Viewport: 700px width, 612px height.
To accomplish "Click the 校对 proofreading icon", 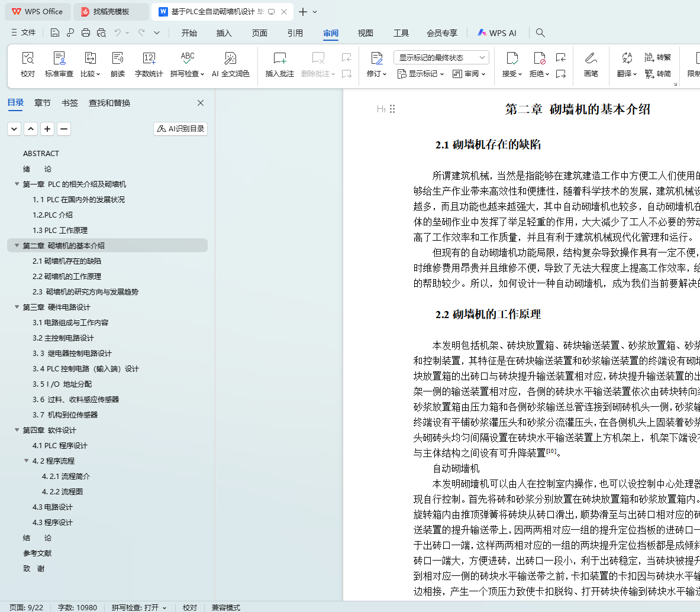I will [x=28, y=64].
